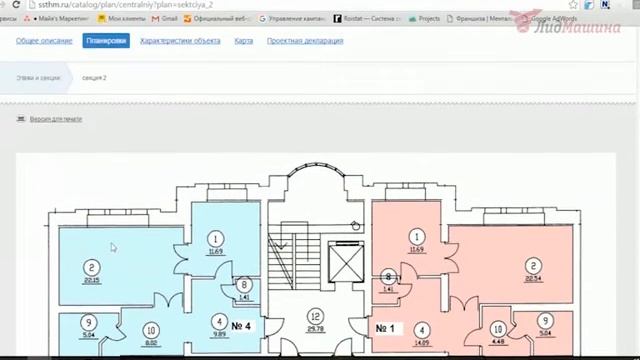This screenshot has width=640, height=360.
Task: Open the Gmail bookmark
Action: pyautogui.click(x=165, y=19)
